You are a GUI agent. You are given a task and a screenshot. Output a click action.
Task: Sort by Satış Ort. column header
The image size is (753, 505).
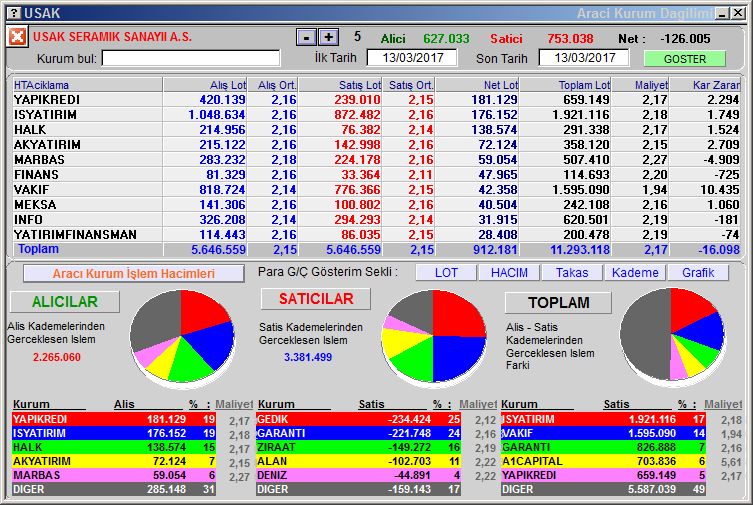pyautogui.click(x=409, y=85)
